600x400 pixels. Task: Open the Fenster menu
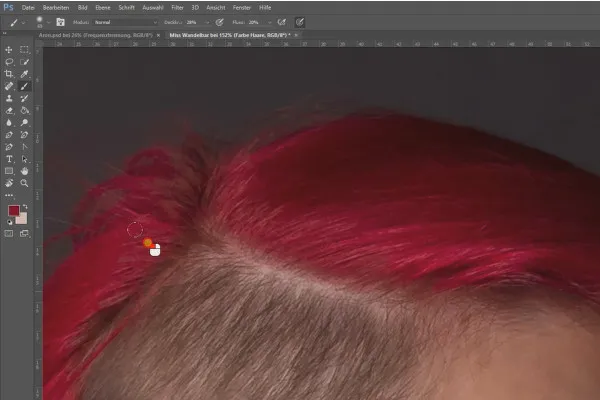tap(242, 8)
